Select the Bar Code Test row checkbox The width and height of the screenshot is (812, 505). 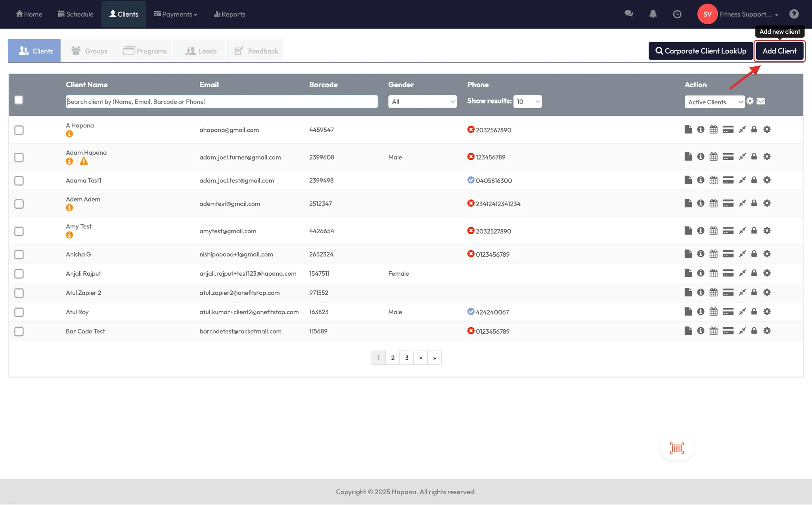tap(19, 331)
